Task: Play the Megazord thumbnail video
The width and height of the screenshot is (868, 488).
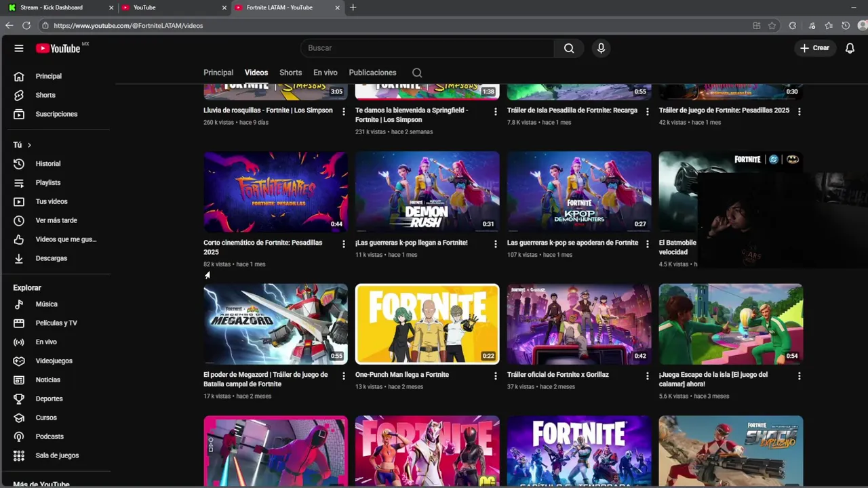Action: (275, 324)
